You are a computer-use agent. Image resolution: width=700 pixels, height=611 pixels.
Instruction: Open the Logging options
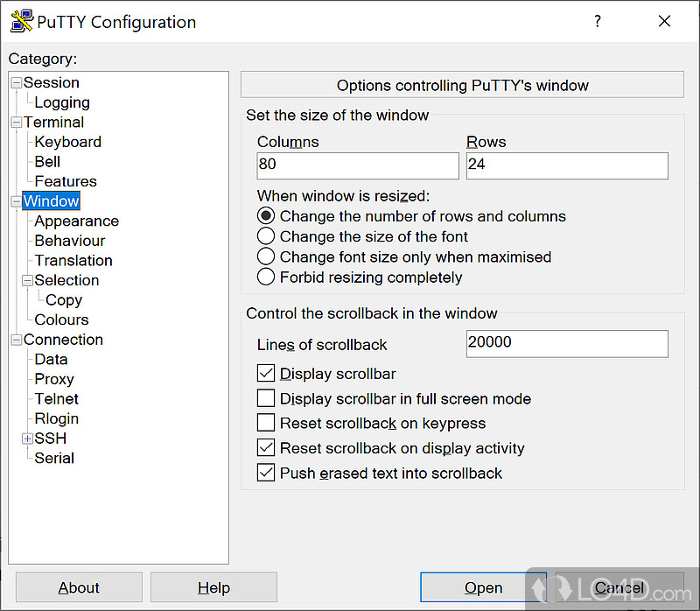pos(62,102)
